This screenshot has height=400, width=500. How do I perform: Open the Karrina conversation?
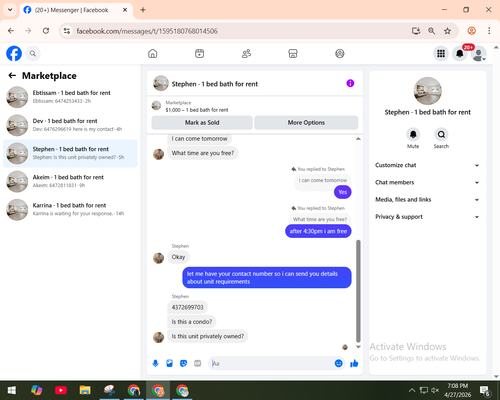click(x=70, y=209)
